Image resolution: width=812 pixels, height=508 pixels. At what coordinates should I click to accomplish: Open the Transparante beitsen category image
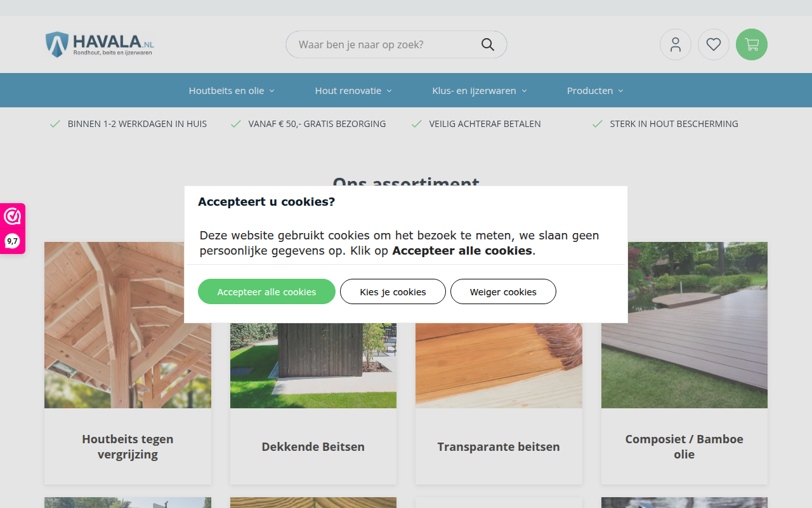499,365
